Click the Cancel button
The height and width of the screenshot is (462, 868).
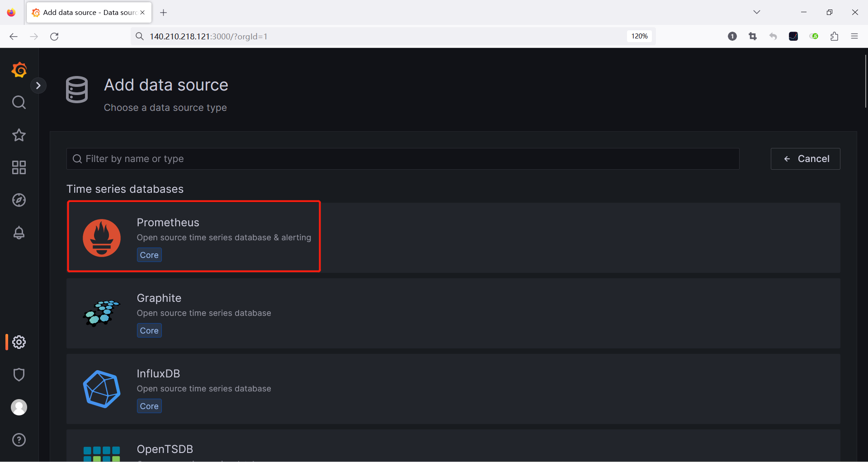(x=805, y=159)
